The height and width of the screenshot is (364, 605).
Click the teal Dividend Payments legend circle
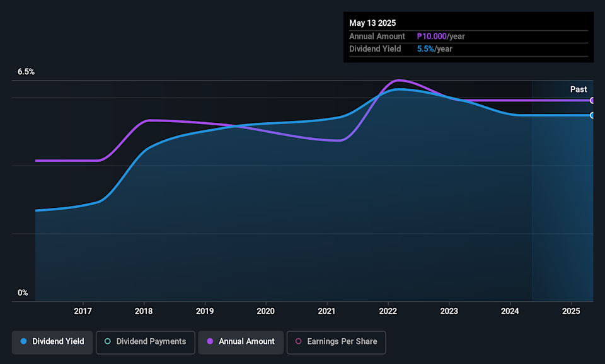[108, 341]
